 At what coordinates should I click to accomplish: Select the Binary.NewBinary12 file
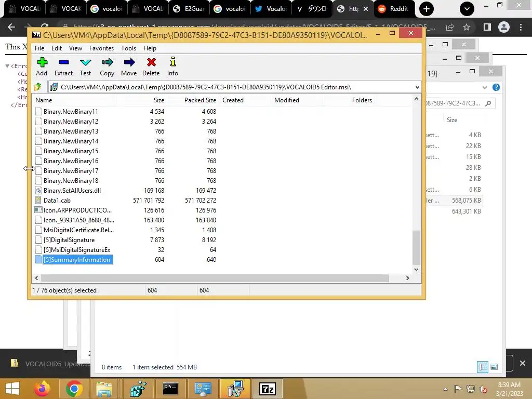click(x=71, y=122)
